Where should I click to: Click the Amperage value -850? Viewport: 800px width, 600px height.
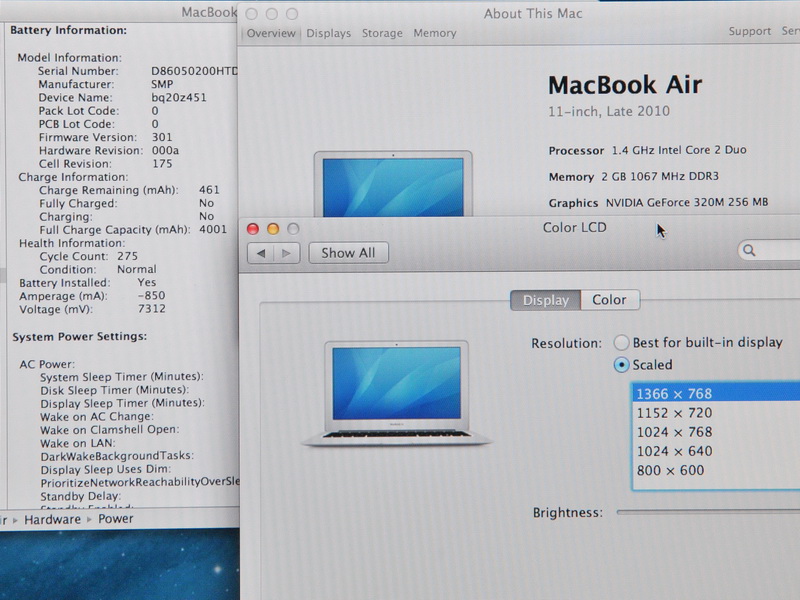click(x=152, y=295)
